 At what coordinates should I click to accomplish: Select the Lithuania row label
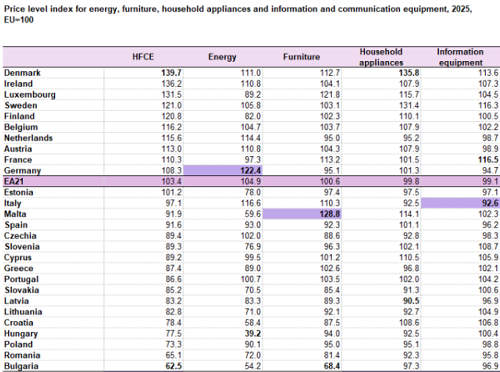(23, 312)
